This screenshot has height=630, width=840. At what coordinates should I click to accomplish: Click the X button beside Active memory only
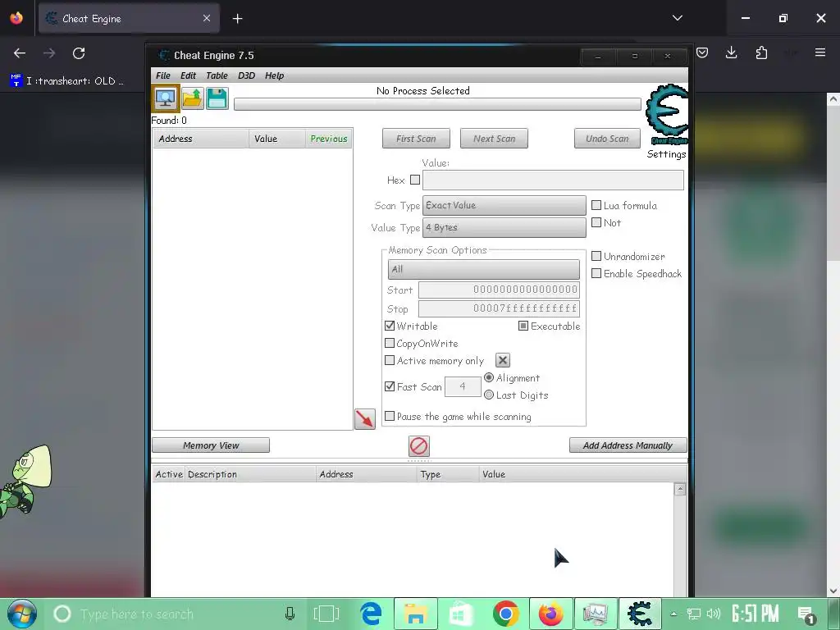click(x=503, y=361)
